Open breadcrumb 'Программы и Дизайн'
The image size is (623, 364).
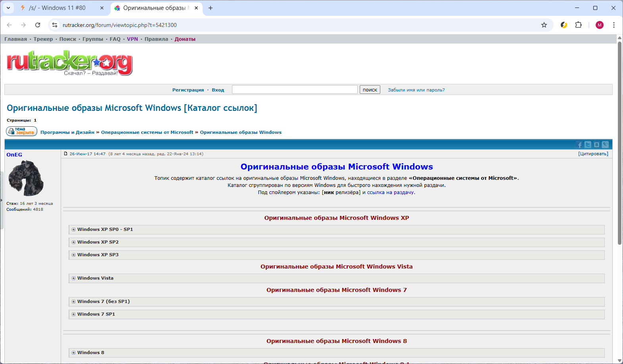[x=67, y=132]
